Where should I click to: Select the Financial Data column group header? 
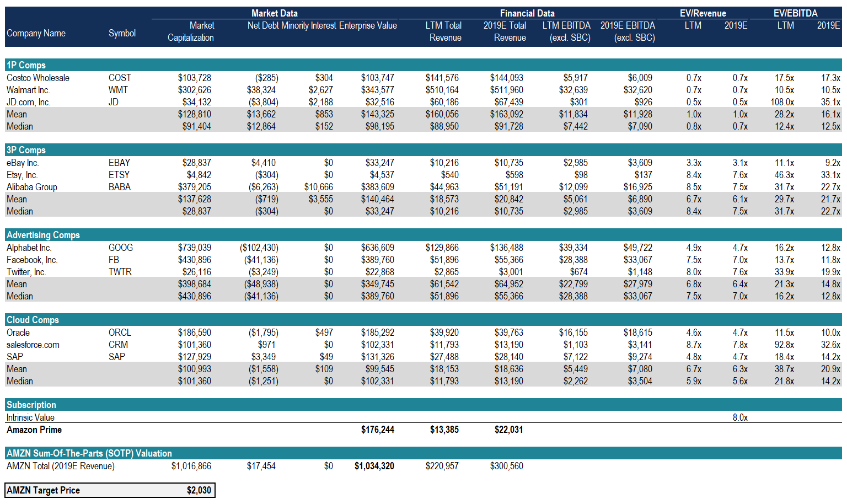tap(527, 13)
